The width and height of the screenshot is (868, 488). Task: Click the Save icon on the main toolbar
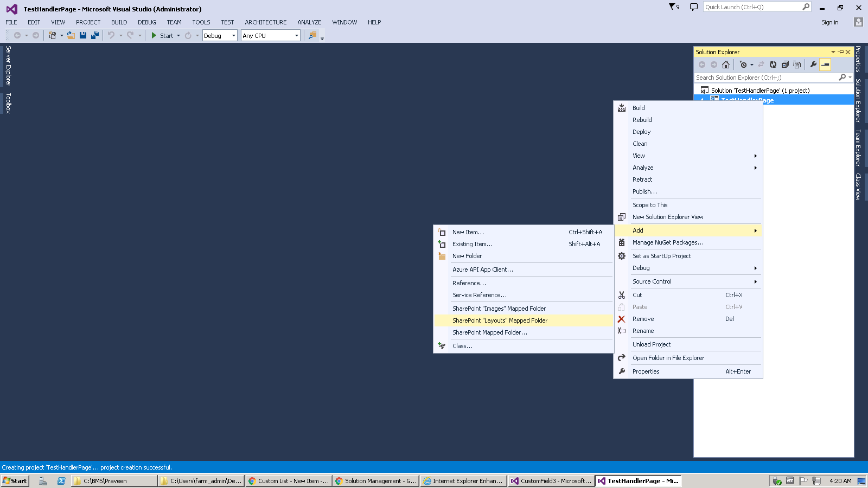pyautogui.click(x=82, y=35)
